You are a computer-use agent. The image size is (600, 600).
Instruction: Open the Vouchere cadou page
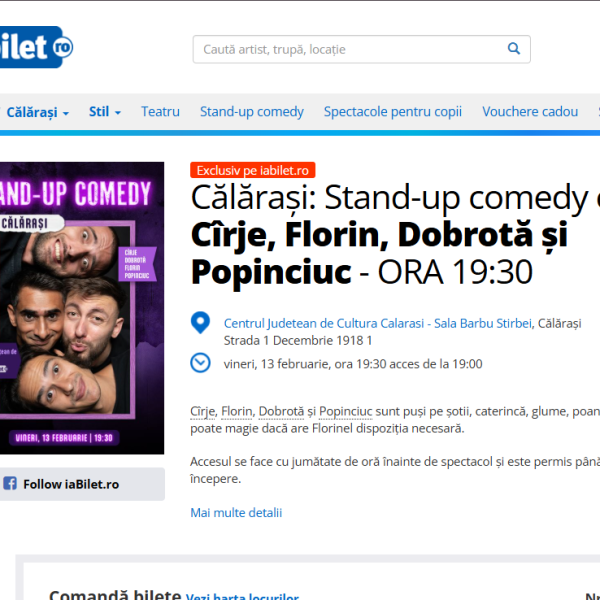(530, 112)
